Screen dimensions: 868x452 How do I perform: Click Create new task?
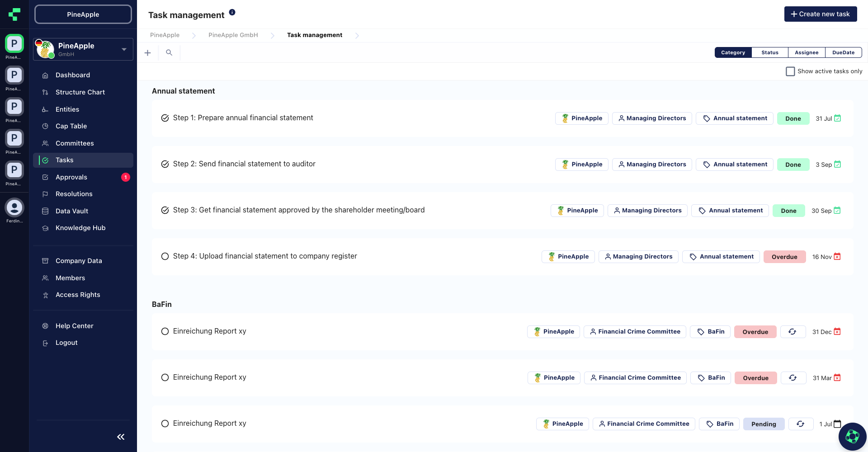pyautogui.click(x=820, y=14)
